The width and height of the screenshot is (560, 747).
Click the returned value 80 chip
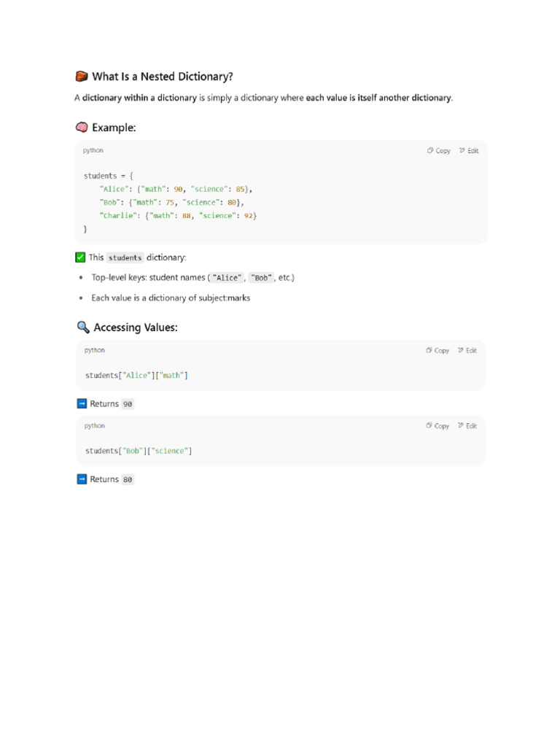(x=128, y=480)
